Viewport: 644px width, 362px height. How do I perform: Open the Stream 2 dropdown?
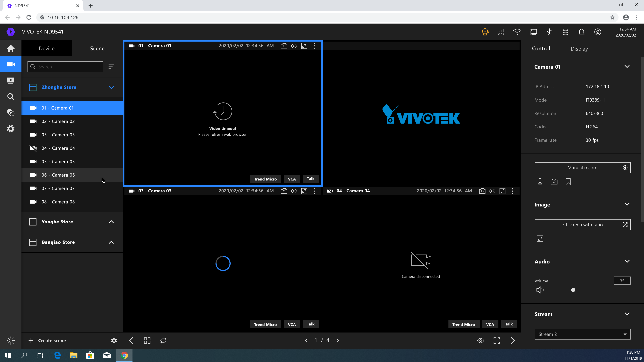582,334
